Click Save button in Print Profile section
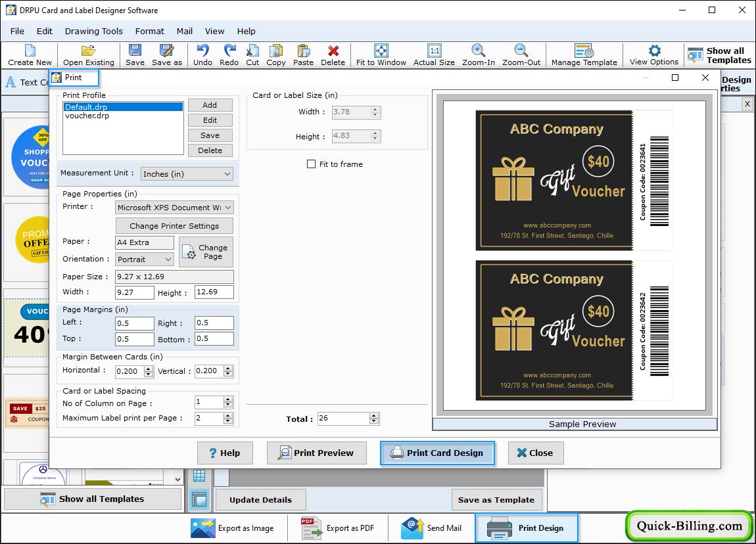The height and width of the screenshot is (544, 756). [210, 135]
